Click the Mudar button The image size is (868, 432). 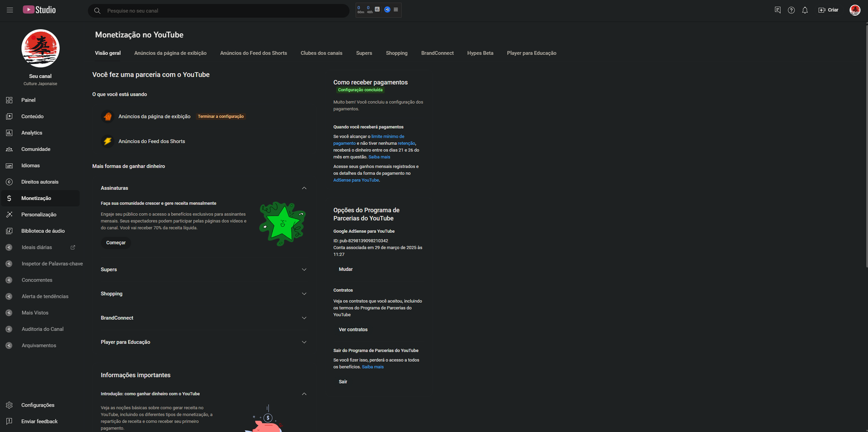346,269
